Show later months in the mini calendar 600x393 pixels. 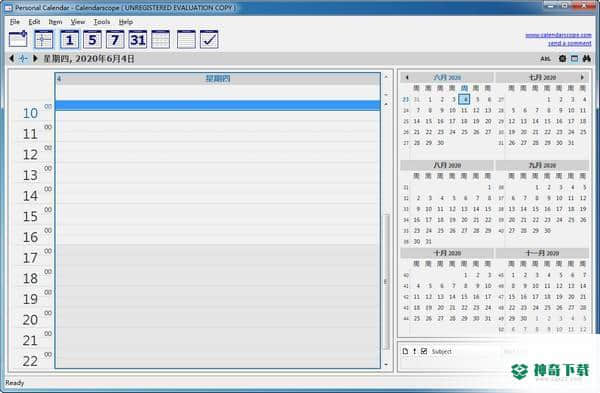(x=582, y=77)
